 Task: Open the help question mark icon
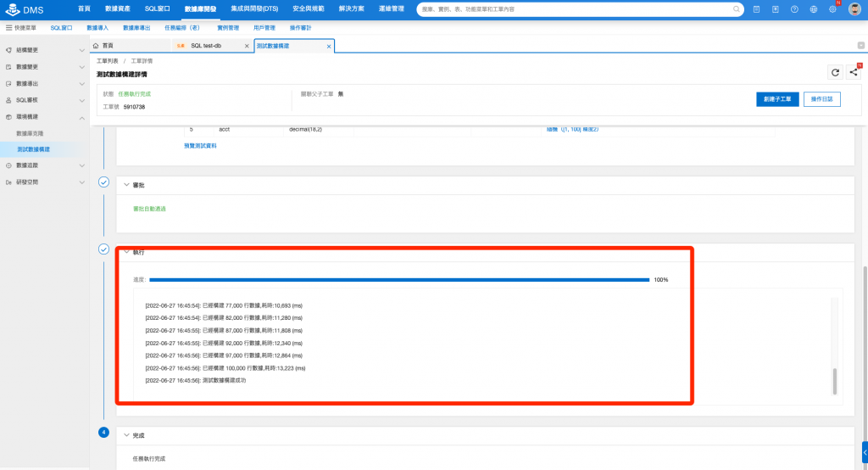pos(794,9)
